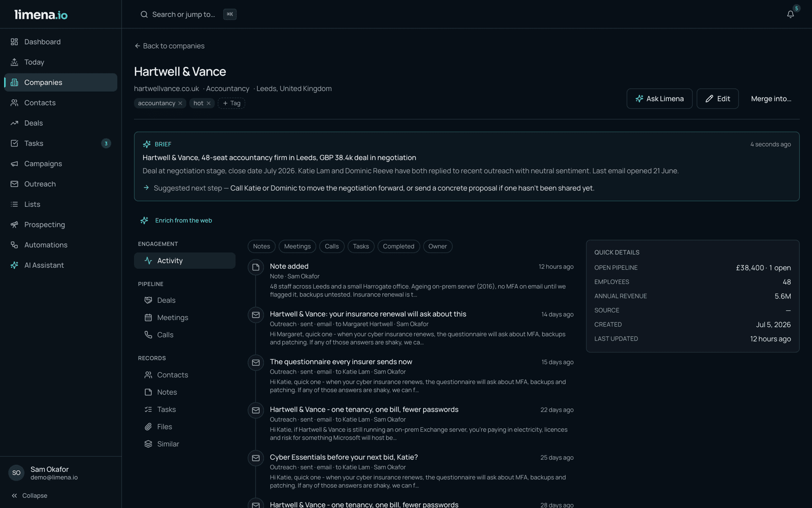Click the Automations icon in sidebar
812x508 pixels.
14,245
